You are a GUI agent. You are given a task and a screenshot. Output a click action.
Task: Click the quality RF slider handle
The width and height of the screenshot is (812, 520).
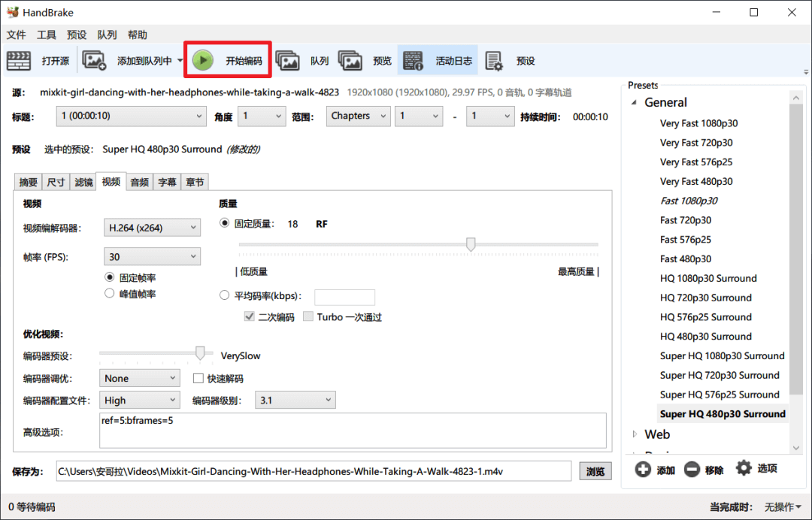point(471,244)
